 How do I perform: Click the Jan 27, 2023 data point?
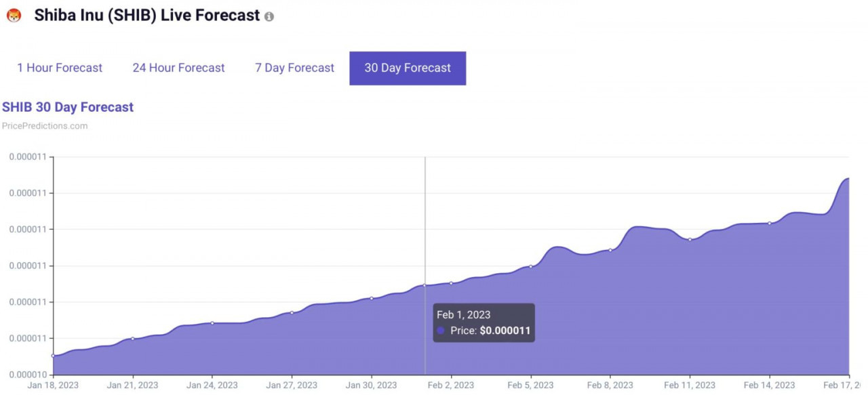coord(292,312)
